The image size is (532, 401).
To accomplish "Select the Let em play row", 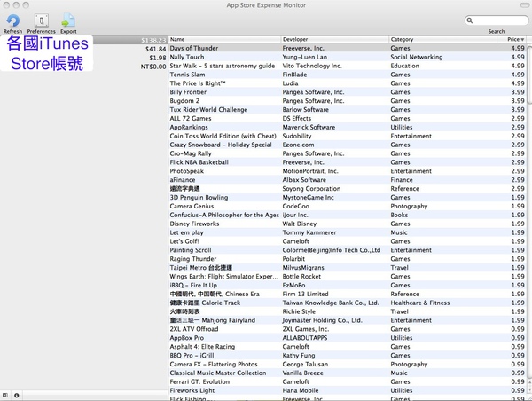I will click(347, 232).
